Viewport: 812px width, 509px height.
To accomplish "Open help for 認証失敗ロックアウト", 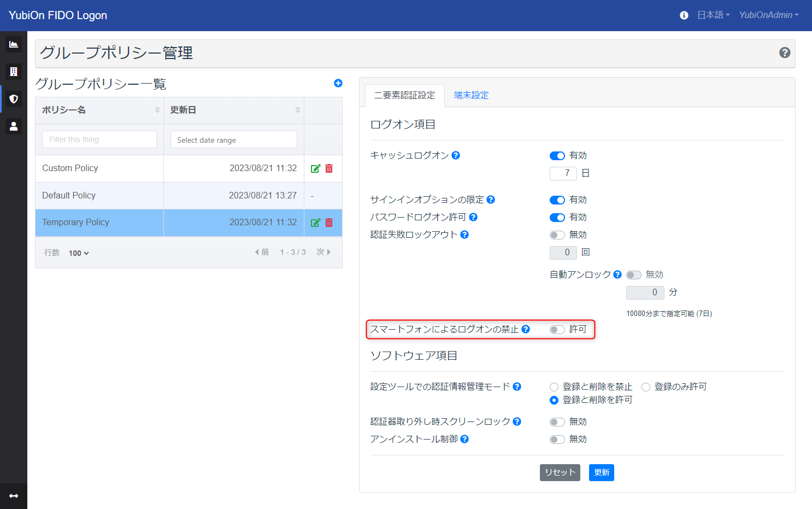I will (464, 235).
